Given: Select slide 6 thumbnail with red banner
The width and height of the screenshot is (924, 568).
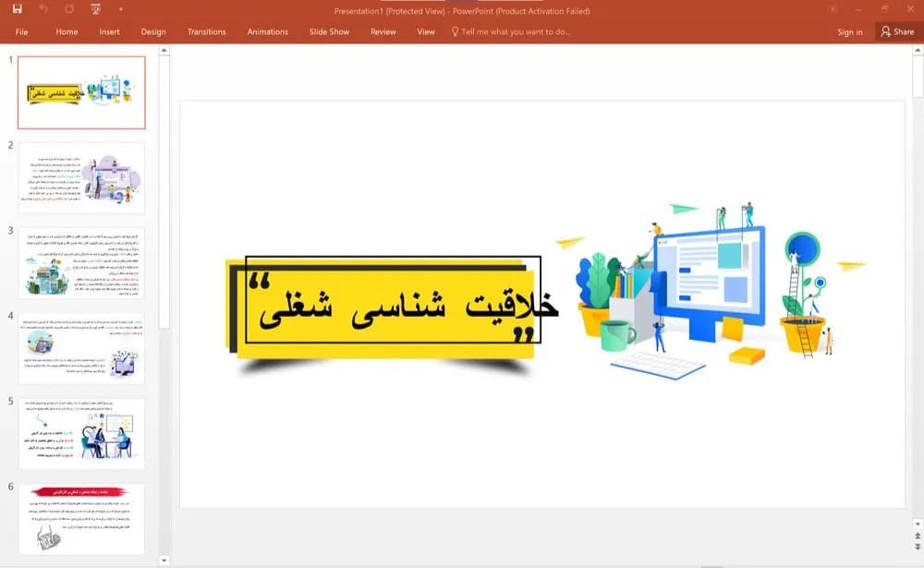Looking at the screenshot, I should pos(81,519).
